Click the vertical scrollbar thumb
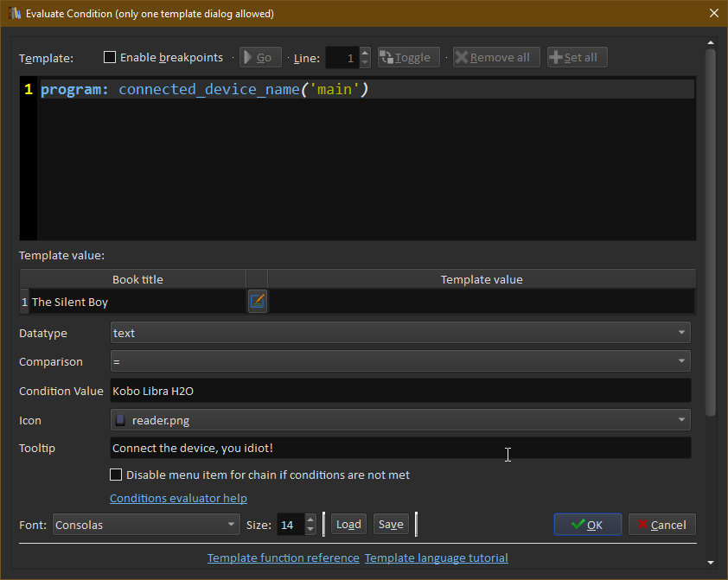This screenshot has height=580, width=728. pos(711,232)
